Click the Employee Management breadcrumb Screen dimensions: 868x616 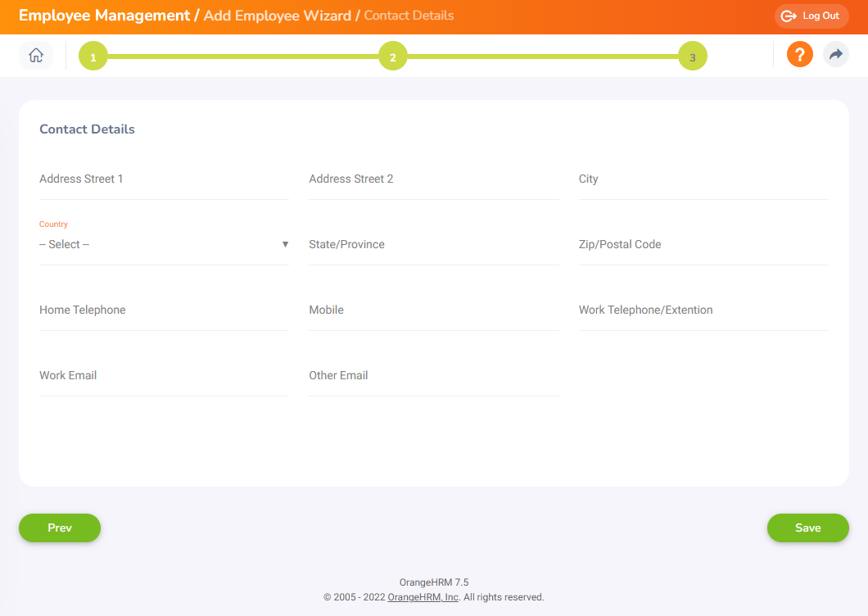(x=104, y=16)
